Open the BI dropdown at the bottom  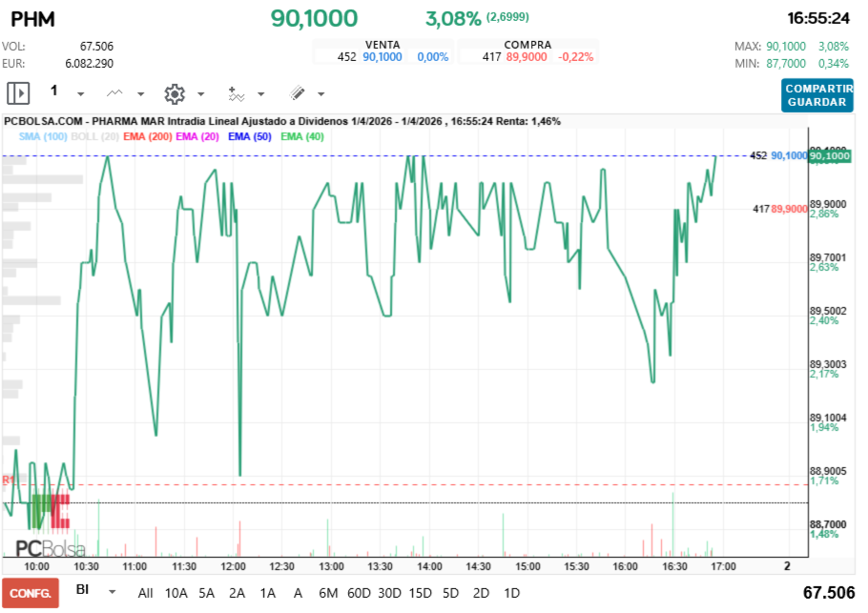112,592
